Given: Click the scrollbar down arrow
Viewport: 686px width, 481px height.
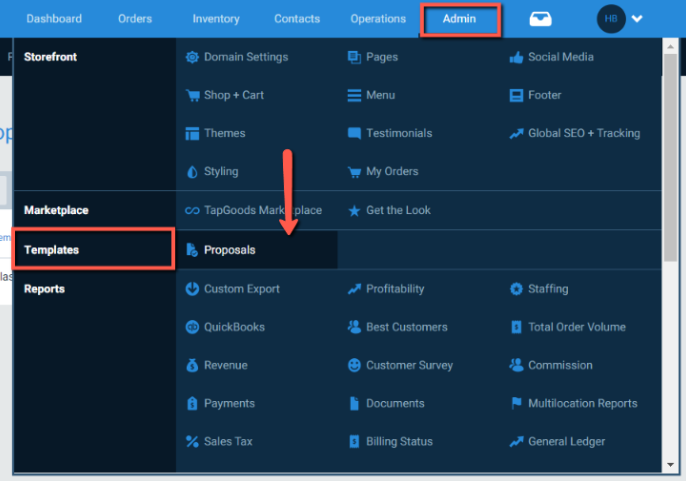Looking at the screenshot, I should (670, 465).
